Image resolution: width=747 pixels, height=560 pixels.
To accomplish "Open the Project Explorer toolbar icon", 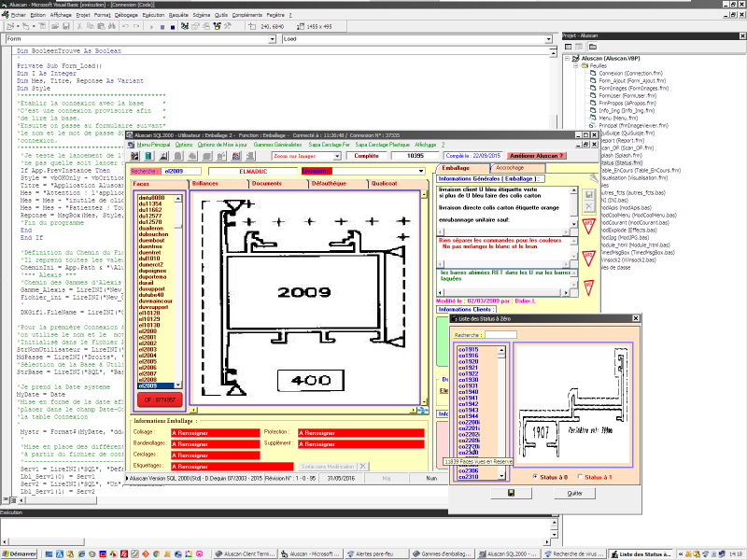I will 185,27.
